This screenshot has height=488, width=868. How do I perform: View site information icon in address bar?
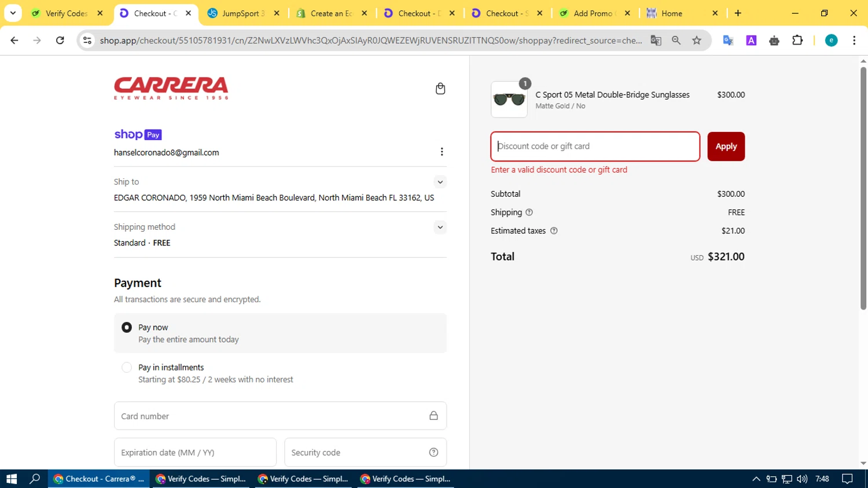coord(87,40)
